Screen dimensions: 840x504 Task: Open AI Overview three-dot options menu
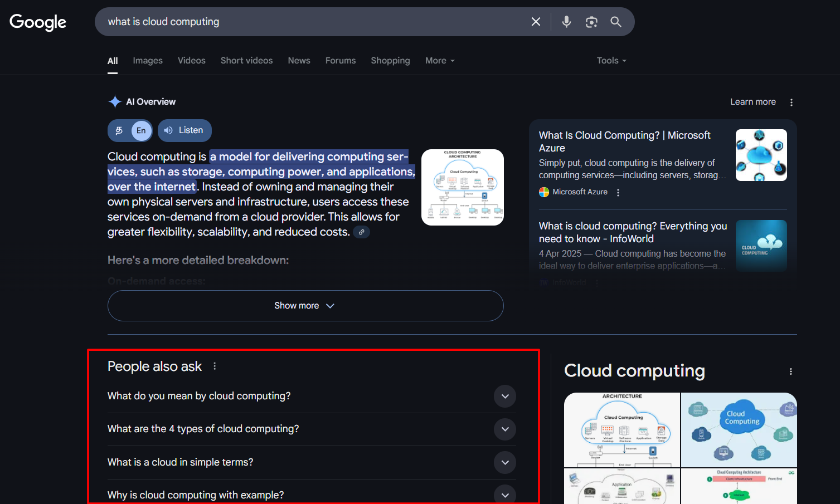791,102
